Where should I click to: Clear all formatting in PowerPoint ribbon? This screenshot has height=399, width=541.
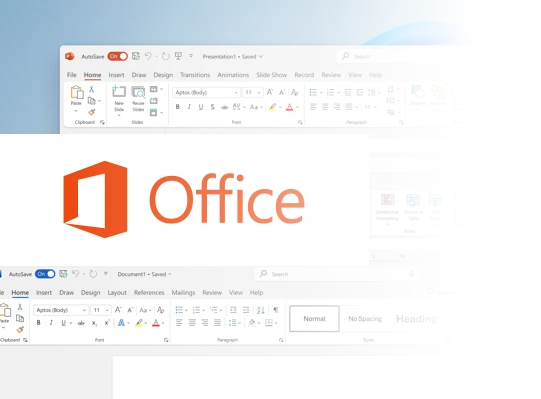[x=294, y=92]
